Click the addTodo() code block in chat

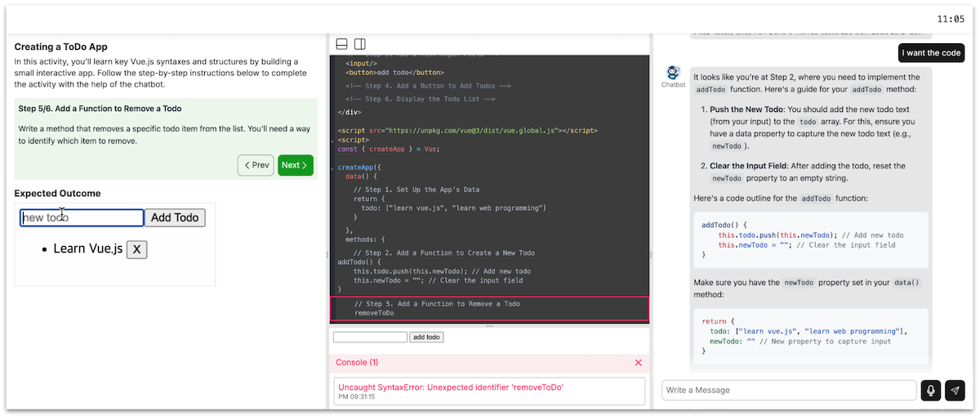pos(811,239)
